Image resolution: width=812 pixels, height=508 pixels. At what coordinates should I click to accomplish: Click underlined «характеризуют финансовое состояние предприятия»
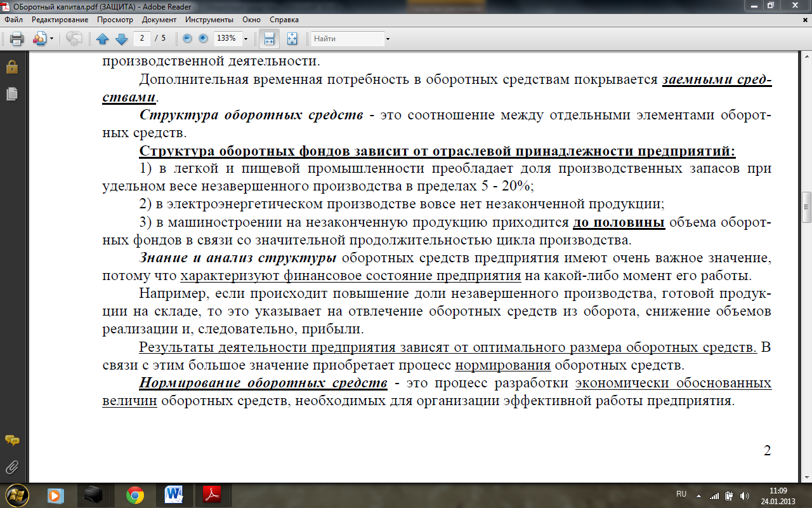click(350, 276)
